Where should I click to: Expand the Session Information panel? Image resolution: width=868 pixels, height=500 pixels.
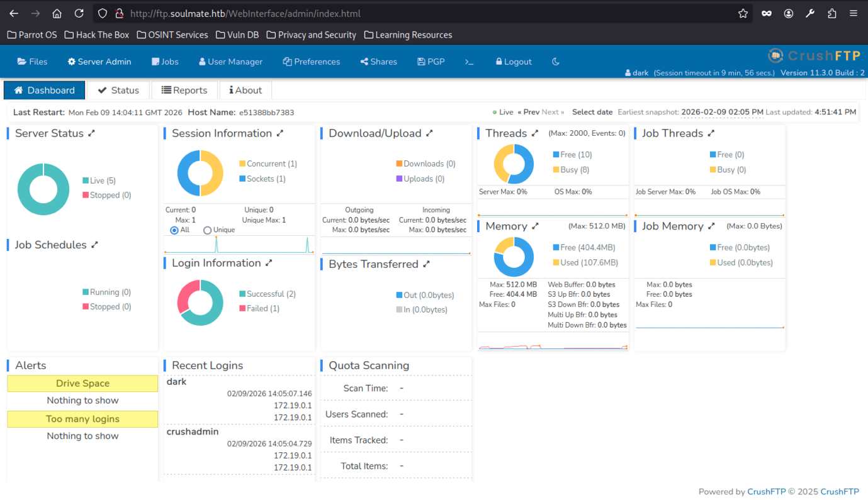point(280,133)
